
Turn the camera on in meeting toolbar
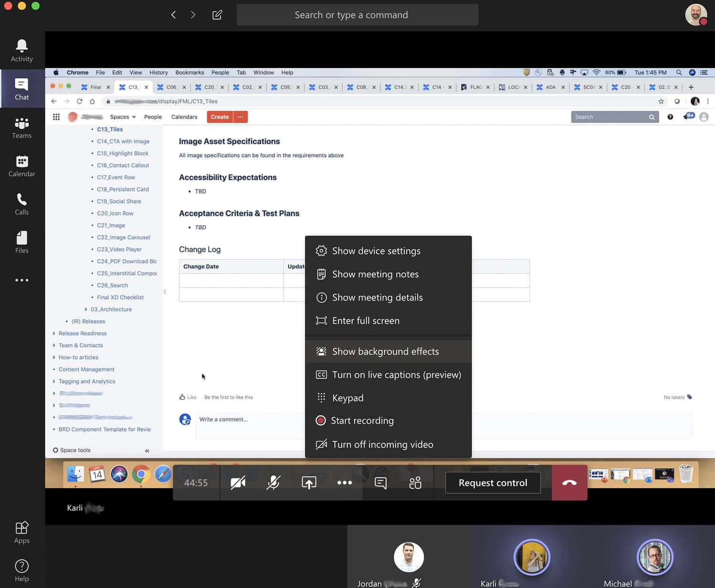[238, 483]
